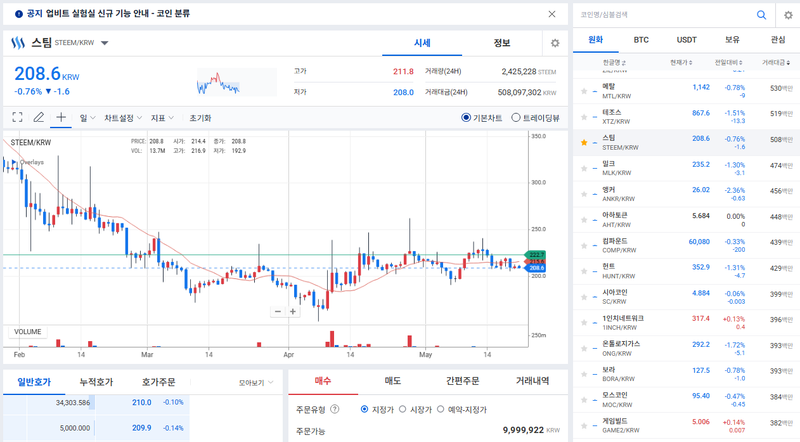The height and width of the screenshot is (442, 800).
Task: Select the 트레이딩뷰 radio button
Action: pyautogui.click(x=516, y=117)
